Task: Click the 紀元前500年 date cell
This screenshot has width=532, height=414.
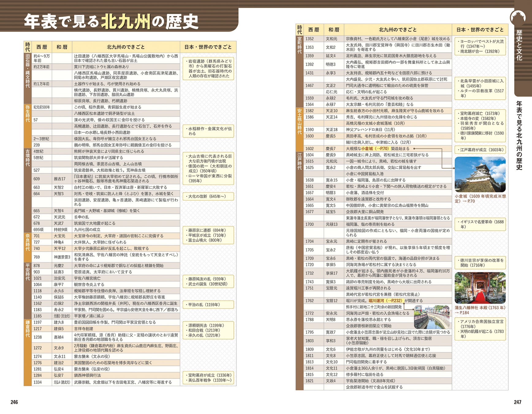Action: tap(42, 107)
